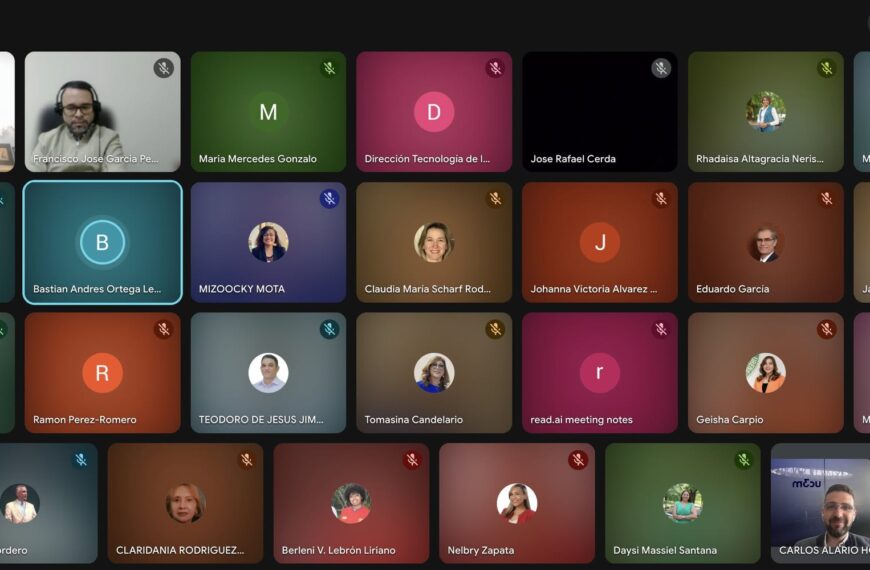Click muted mic icon on read.ai meeting notes tile

(x=661, y=329)
